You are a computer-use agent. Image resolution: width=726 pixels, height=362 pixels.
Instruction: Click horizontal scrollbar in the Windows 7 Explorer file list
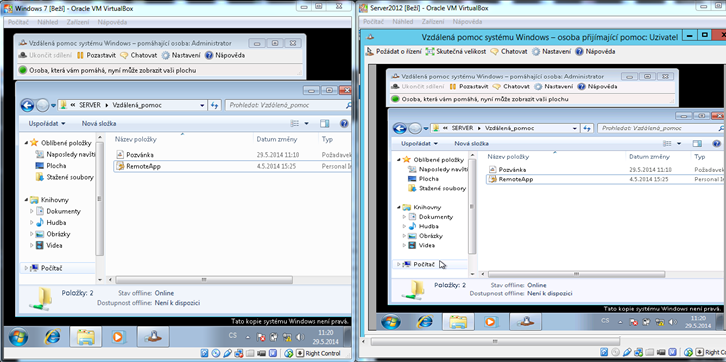[204, 280]
